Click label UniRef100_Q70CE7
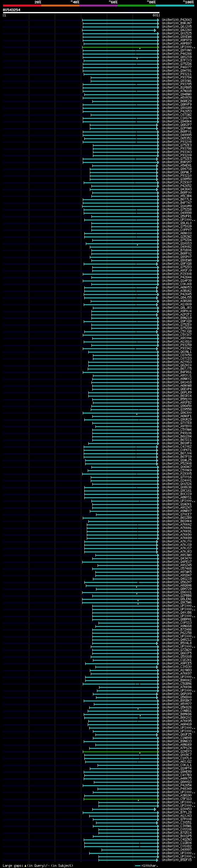The image size is (197, 868). pyautogui.click(x=176, y=515)
